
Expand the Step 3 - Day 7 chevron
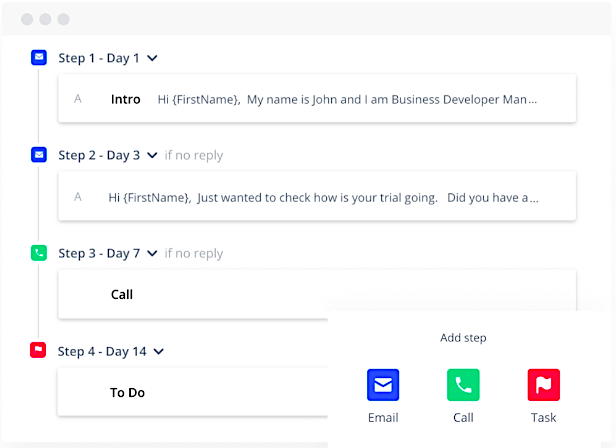pyautogui.click(x=153, y=254)
